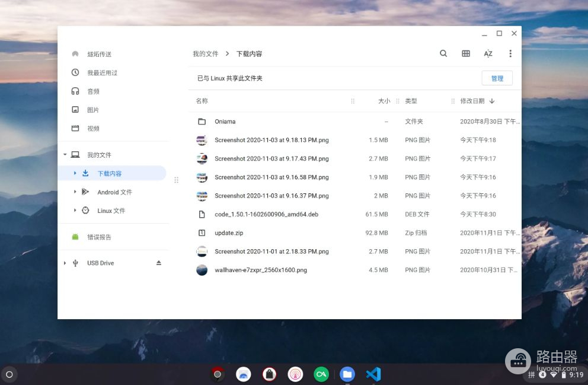Eject the USB Drive
This screenshot has height=385, width=588.
click(x=158, y=263)
